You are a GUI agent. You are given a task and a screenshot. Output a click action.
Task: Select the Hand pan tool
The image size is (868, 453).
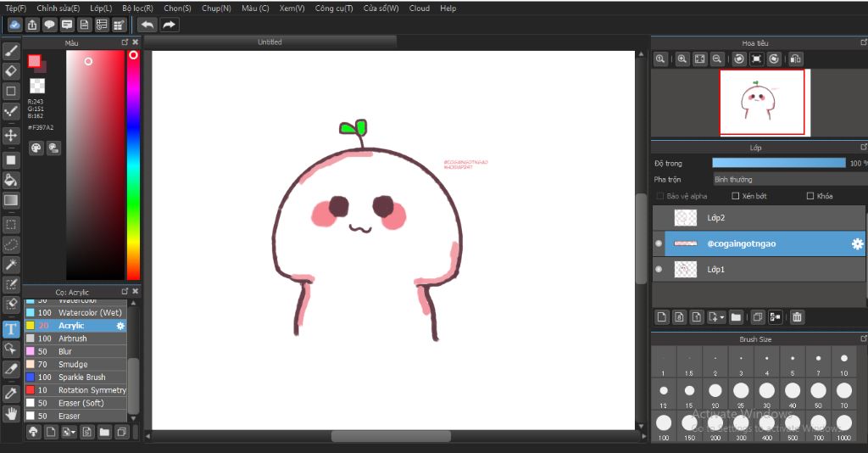coord(11,414)
